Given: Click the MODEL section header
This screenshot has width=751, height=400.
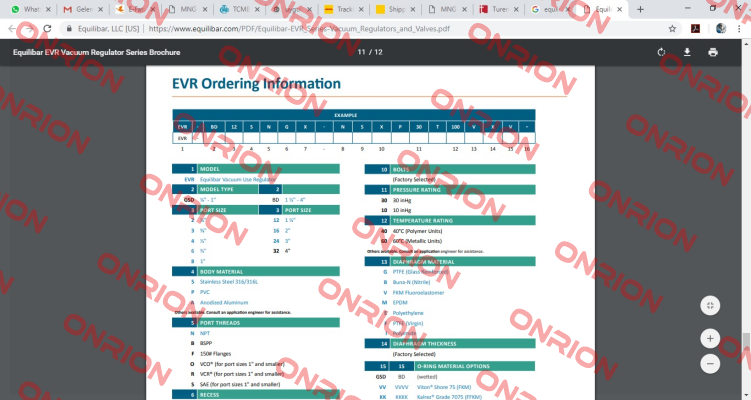Looking at the screenshot, I should coord(256,169).
